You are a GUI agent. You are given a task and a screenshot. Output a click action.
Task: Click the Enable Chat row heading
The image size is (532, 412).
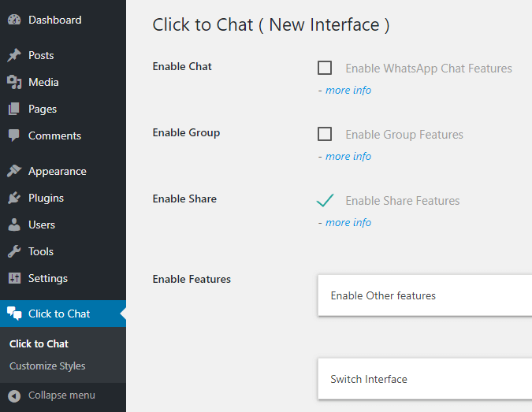[182, 66]
